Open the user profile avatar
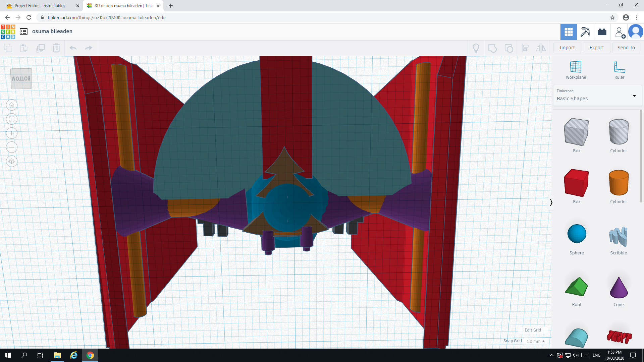This screenshot has width=644, height=362. click(x=636, y=32)
